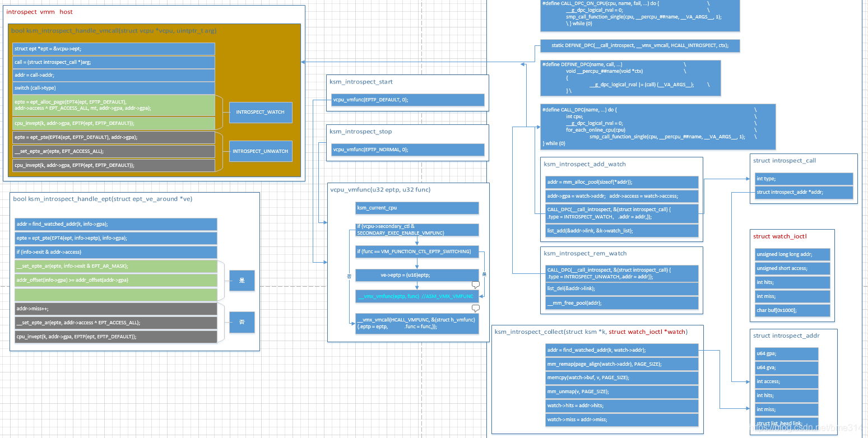Screen dimensions: 868x438
Task: Select the '__vmx_vmfunc(eptp, func)' block
Action: click(417, 296)
